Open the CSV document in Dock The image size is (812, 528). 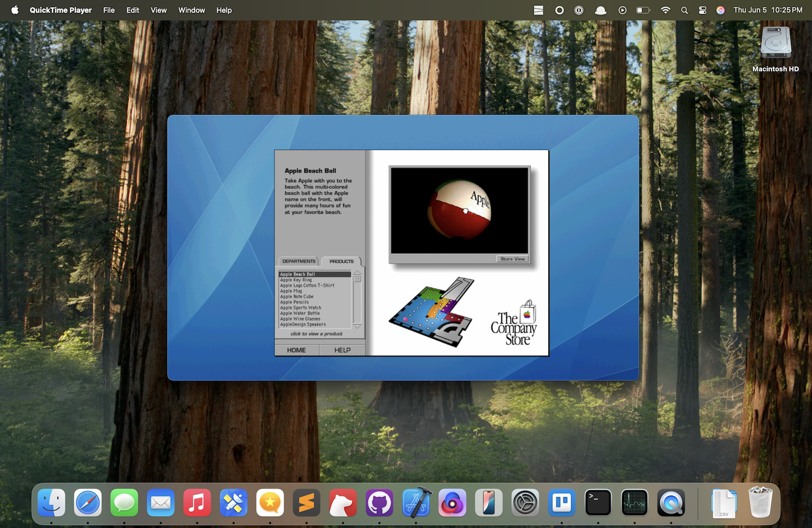coord(724,503)
